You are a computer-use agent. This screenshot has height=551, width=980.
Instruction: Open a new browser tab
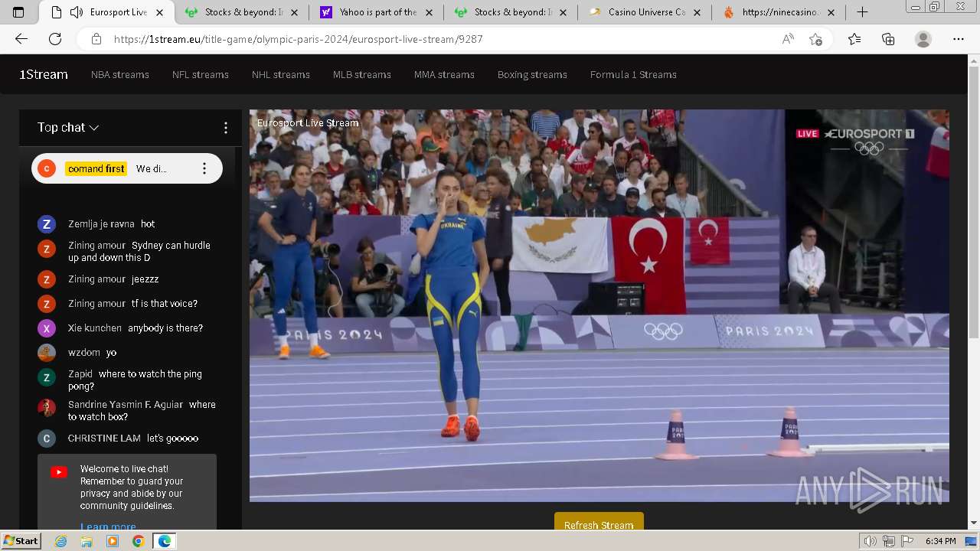[862, 12]
